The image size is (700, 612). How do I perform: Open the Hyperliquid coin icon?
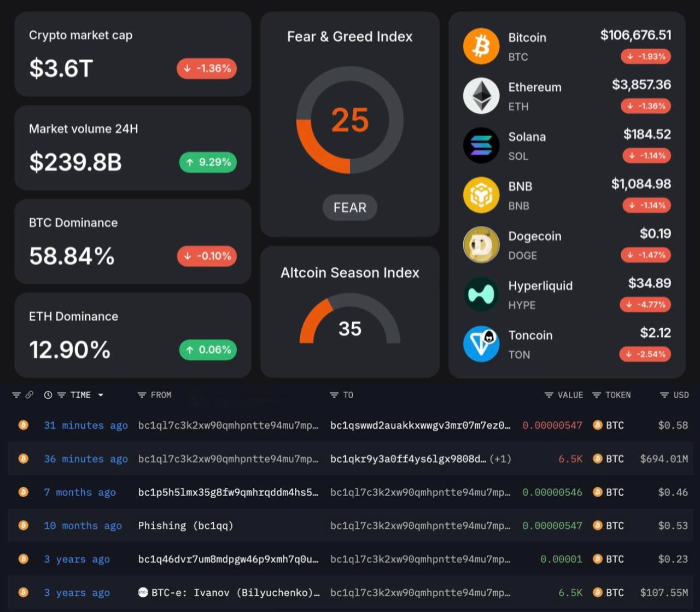click(x=481, y=294)
